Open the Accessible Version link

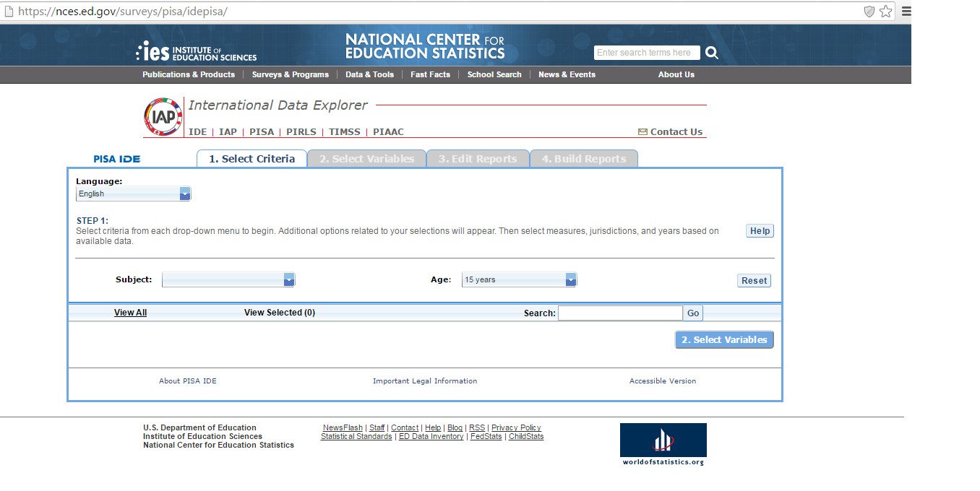click(x=662, y=381)
